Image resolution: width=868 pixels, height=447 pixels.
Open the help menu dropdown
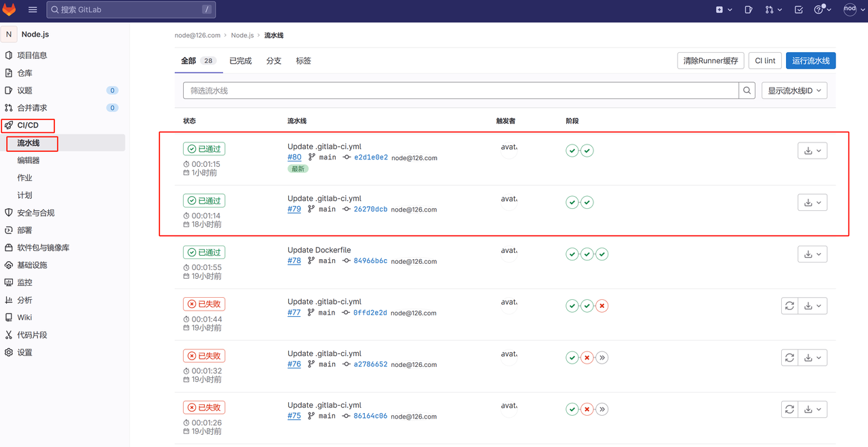click(x=823, y=10)
